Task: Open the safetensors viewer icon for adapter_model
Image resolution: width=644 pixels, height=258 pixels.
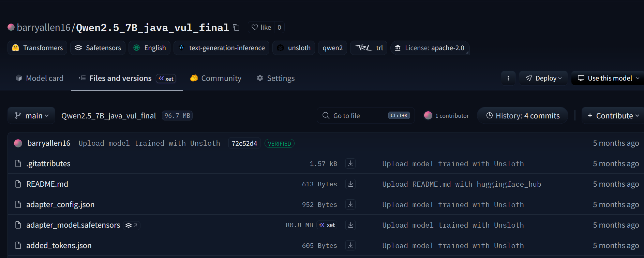Action: pyautogui.click(x=132, y=225)
